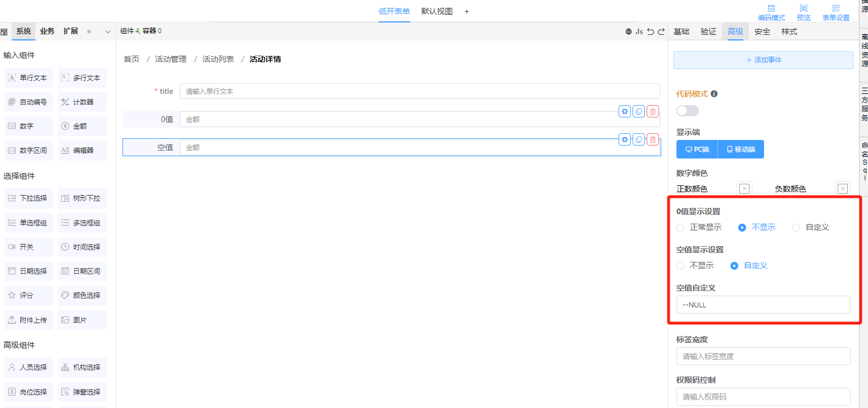Expand the component tabs chevron dropdown
The height and width of the screenshot is (408, 868).
[x=108, y=32]
